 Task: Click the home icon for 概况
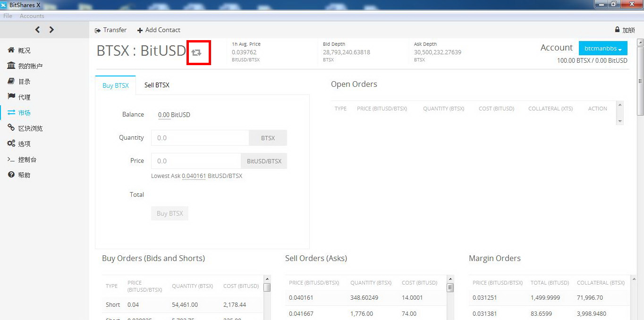coord(11,50)
